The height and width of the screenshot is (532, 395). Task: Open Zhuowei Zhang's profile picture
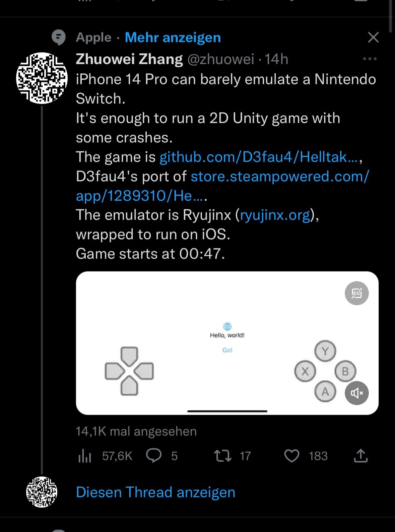tap(42, 78)
